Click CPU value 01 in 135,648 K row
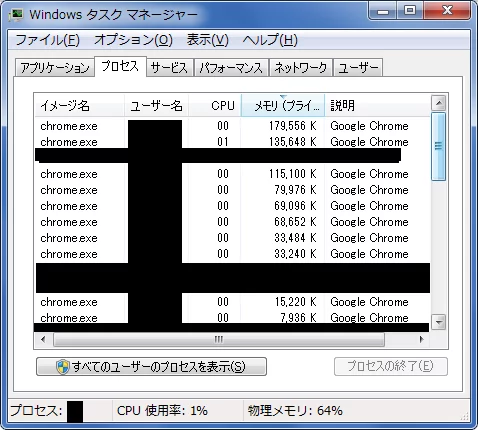 [x=223, y=142]
